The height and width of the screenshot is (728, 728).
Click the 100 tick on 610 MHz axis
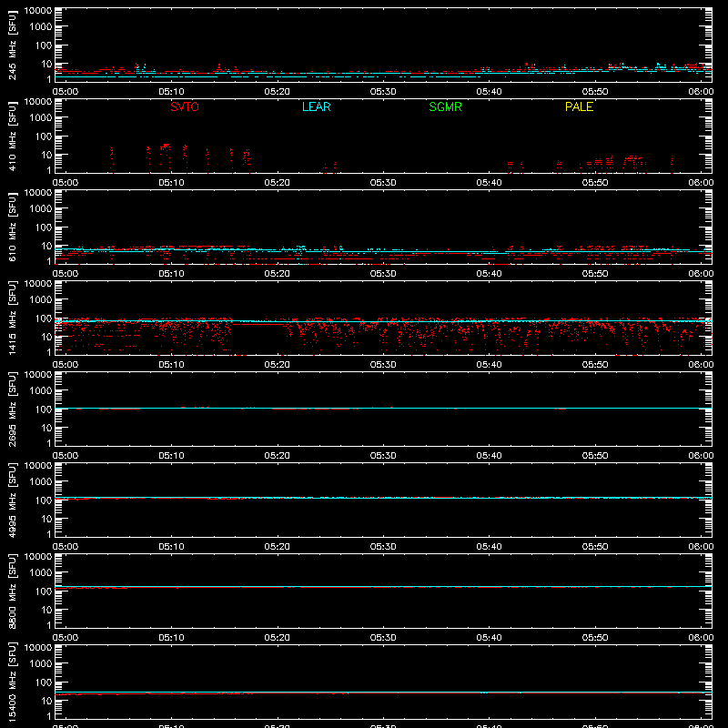[x=44, y=227]
